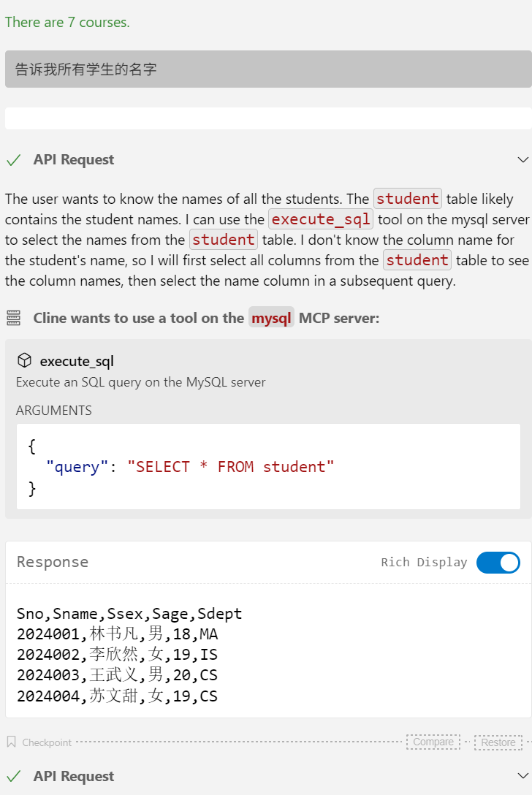Click the green checkmark beside the bottom API Request
Viewport: 532px width, 795px height.
pos(14,776)
